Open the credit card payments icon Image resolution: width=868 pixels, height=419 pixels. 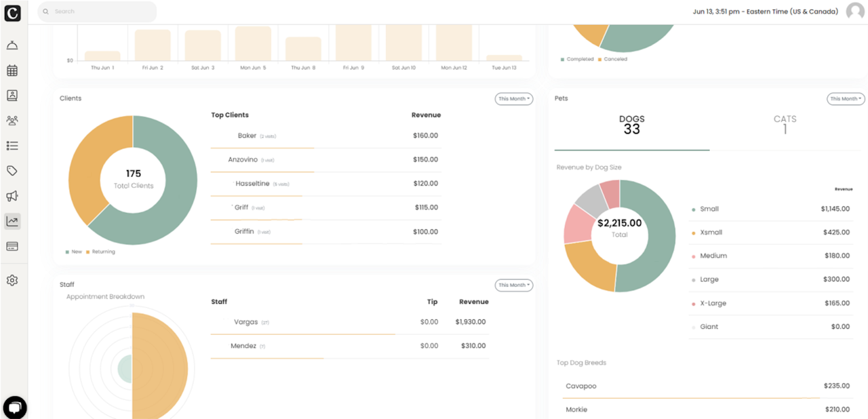pyautogui.click(x=12, y=246)
